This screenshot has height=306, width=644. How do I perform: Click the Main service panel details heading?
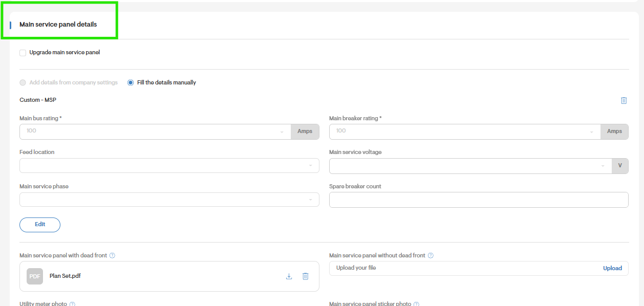pyautogui.click(x=58, y=25)
